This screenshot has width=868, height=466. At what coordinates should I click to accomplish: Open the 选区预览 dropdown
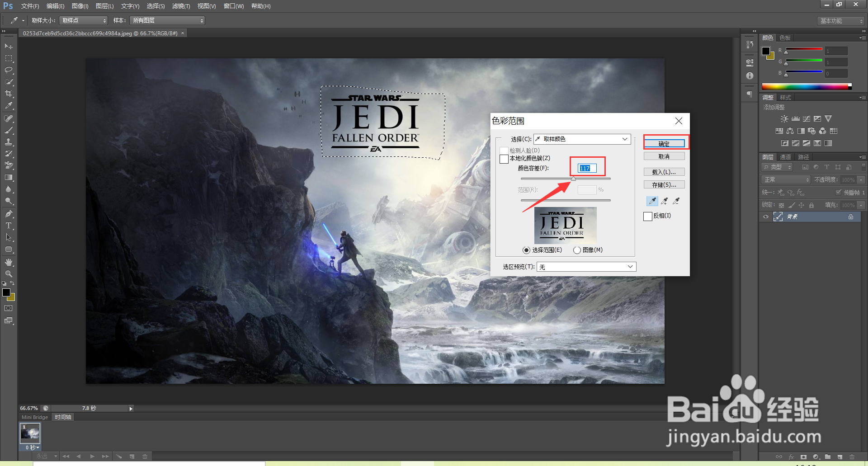(586, 267)
